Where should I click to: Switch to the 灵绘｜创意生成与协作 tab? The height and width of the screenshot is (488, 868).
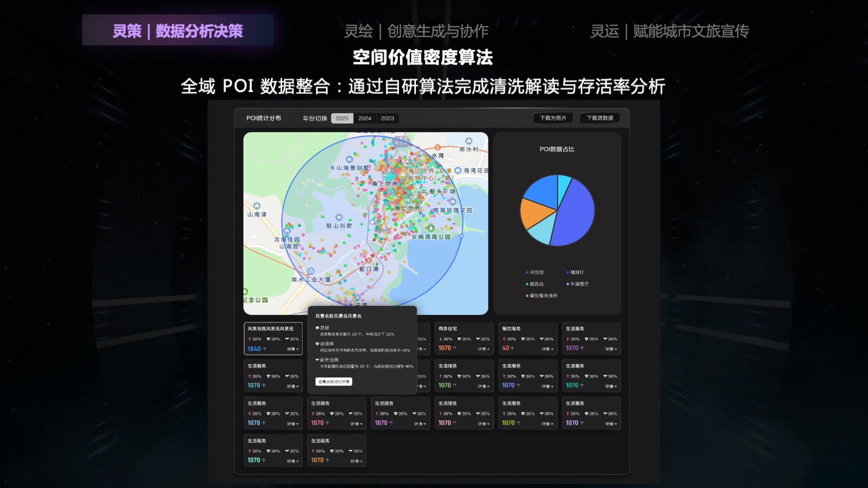click(x=417, y=32)
